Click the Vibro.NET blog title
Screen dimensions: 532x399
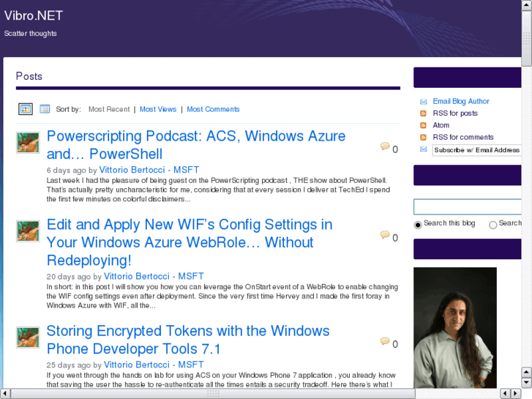click(33, 15)
